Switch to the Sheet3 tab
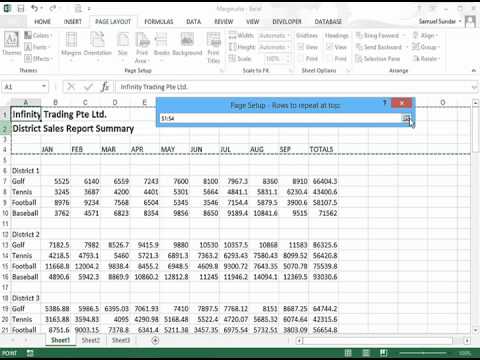This screenshot has height=360, width=480. (x=121, y=340)
